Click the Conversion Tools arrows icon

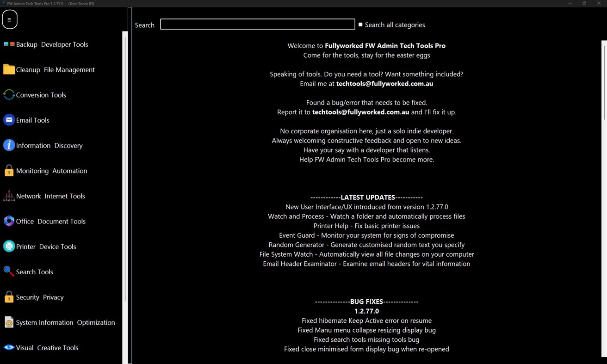tap(9, 95)
